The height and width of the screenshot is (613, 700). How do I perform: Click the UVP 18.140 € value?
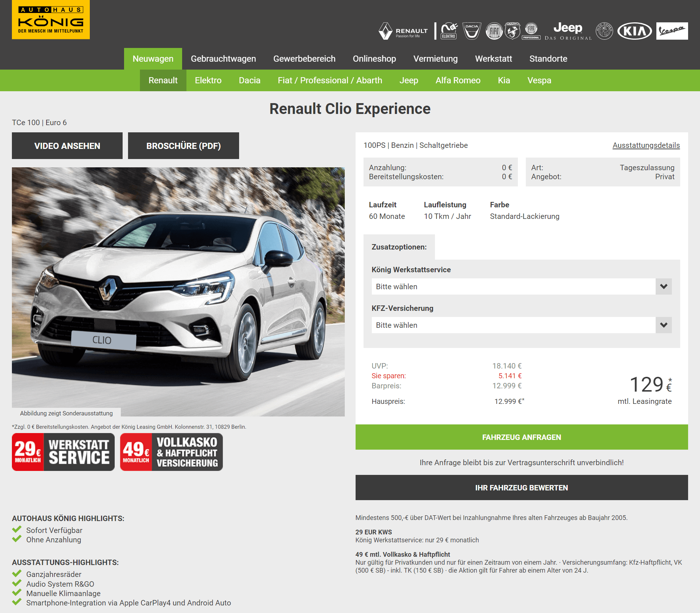tap(507, 366)
